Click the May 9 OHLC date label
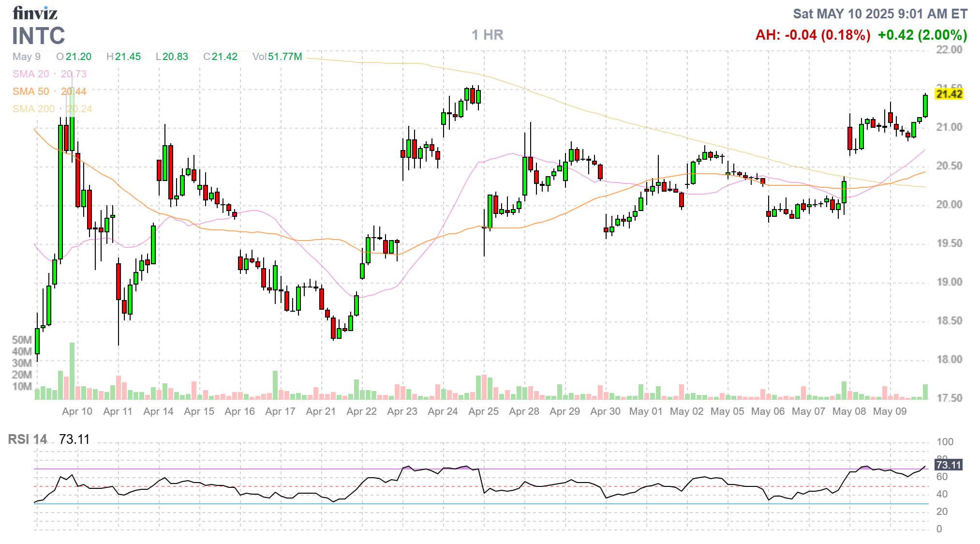980x544 pixels. tap(27, 57)
